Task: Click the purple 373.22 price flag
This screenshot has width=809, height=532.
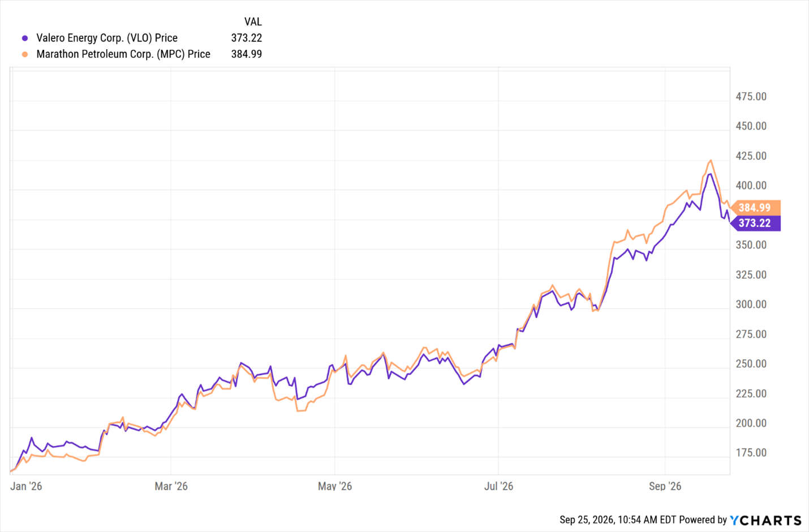Action: click(x=756, y=223)
